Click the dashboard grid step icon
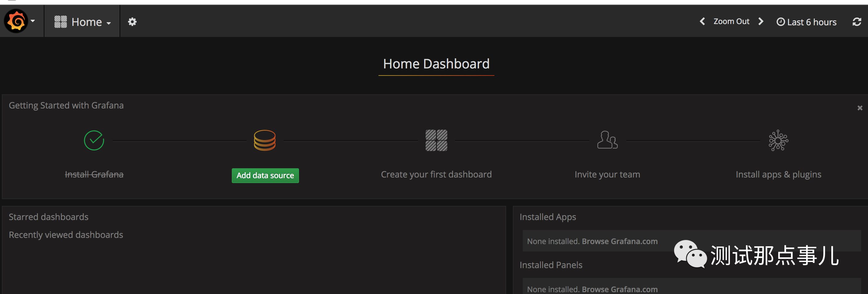Viewport: 868px width, 294px height. (436, 141)
